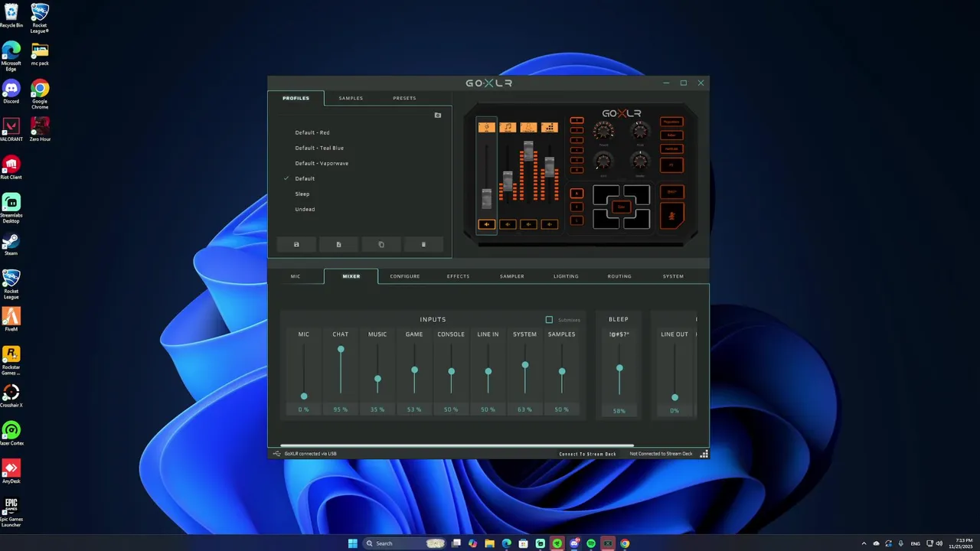Click the SYSTEM input volume slider
Image resolution: width=980 pixels, height=551 pixels.
(x=524, y=370)
